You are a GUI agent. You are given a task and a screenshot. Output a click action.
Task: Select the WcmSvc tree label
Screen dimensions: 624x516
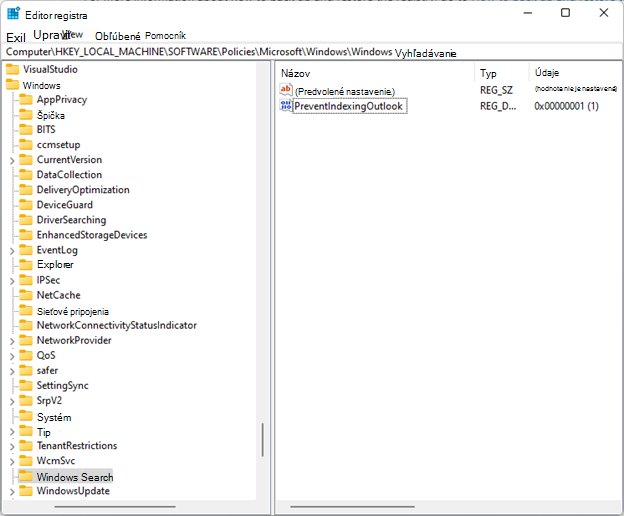pos(56,461)
